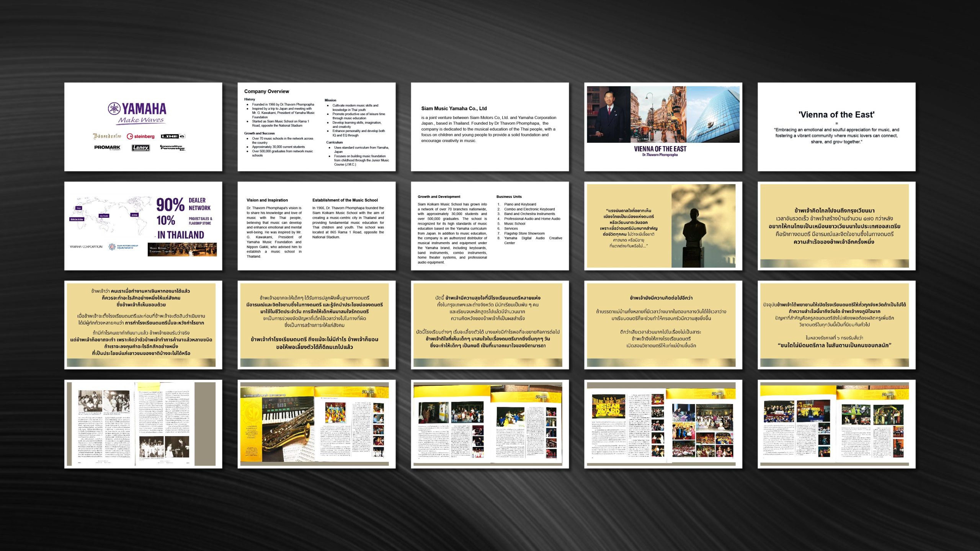Open the Nissan Award book spread slide

point(663,424)
